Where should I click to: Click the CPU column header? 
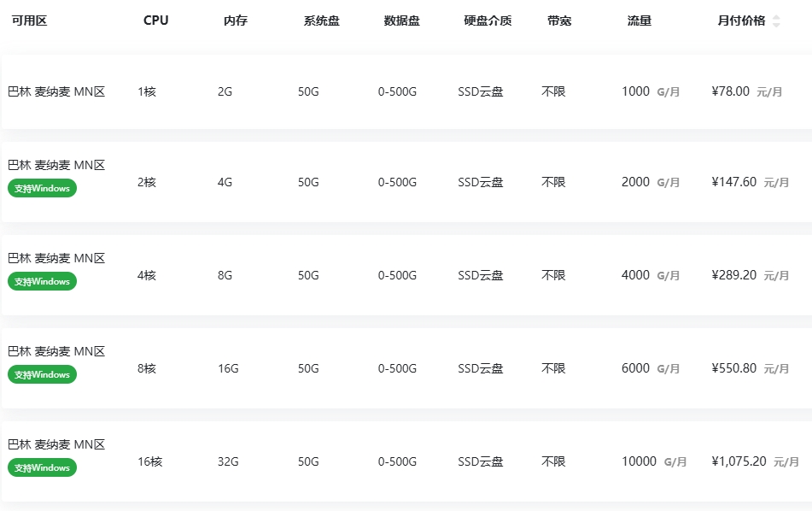click(155, 21)
